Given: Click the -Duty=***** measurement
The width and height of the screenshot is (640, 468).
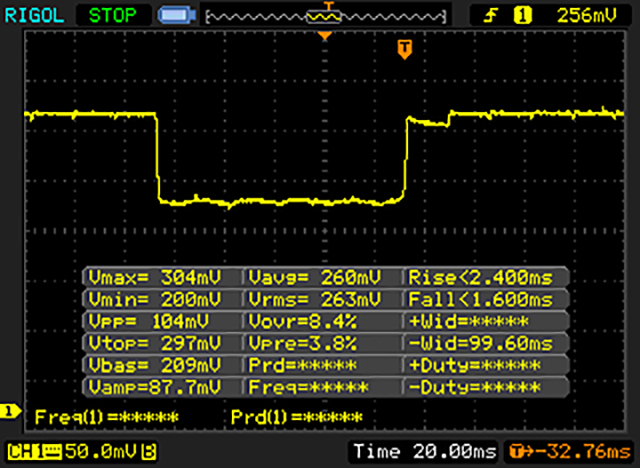Looking at the screenshot, I should 474,387.
